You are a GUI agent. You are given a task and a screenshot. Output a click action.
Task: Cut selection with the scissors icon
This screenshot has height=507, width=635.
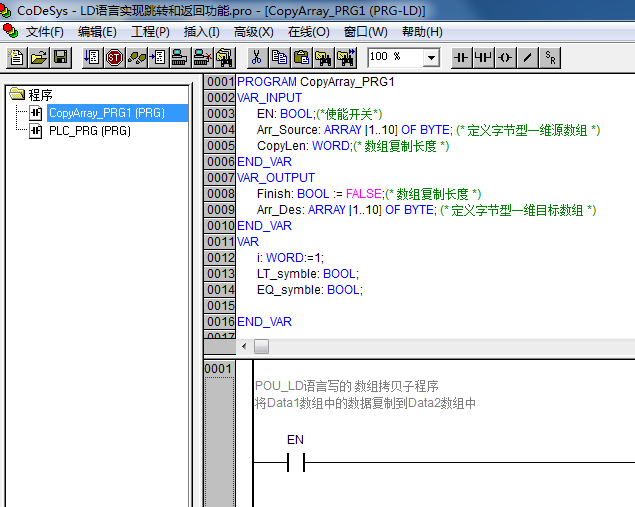point(257,58)
